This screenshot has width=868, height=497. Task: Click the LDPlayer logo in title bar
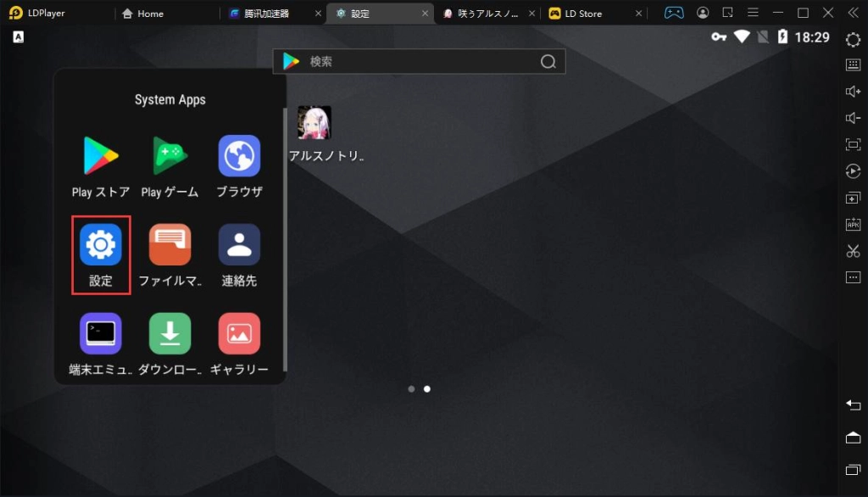click(x=16, y=13)
